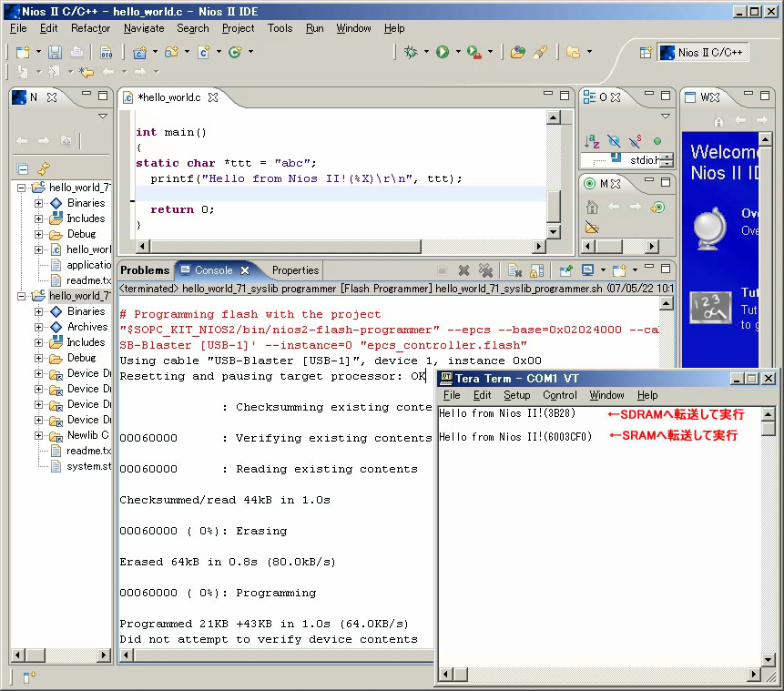
Task: Toggle alphabetical sort in Outline view
Action: pyautogui.click(x=592, y=141)
